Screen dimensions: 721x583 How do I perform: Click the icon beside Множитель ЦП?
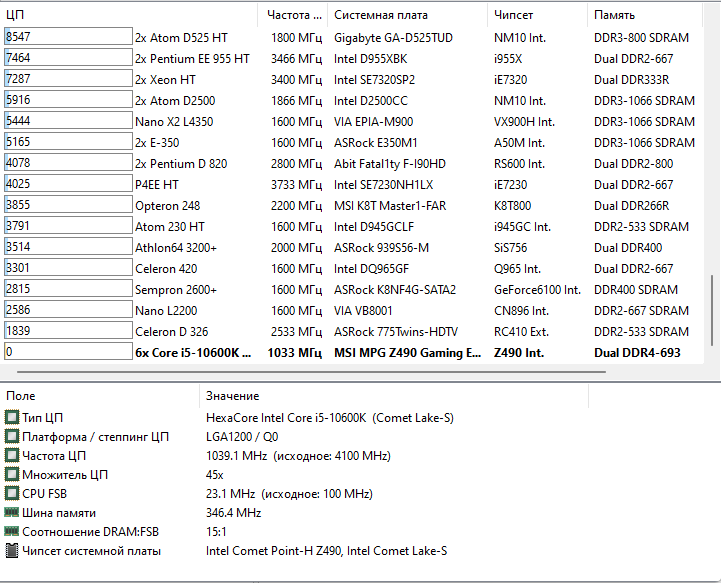click(11, 474)
